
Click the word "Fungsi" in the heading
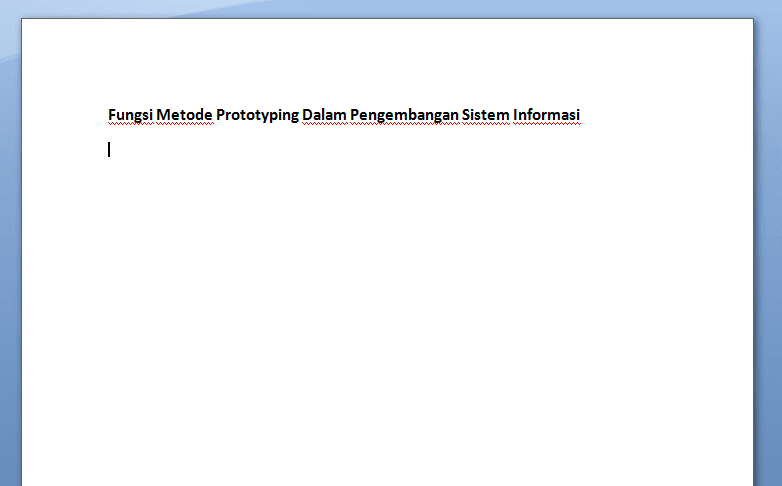coord(130,115)
